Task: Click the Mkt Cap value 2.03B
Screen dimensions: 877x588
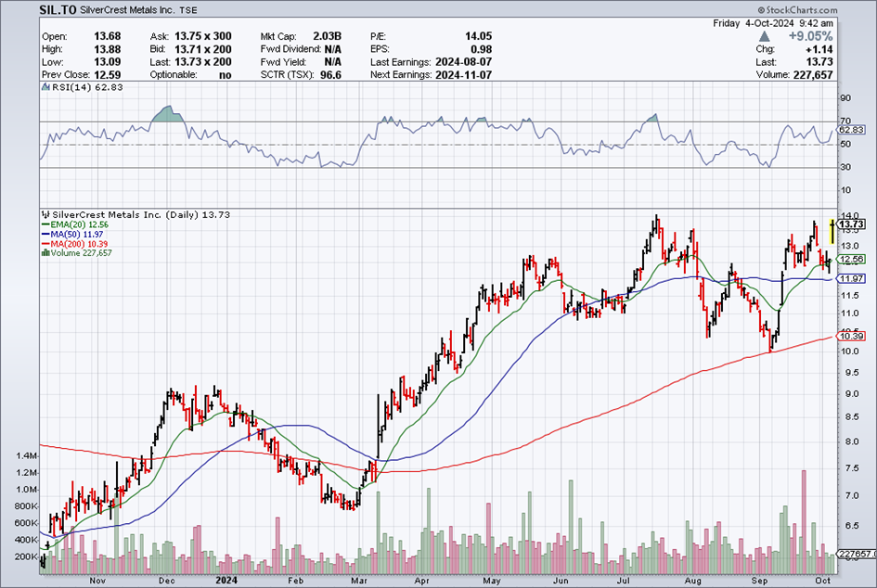Action: click(328, 36)
